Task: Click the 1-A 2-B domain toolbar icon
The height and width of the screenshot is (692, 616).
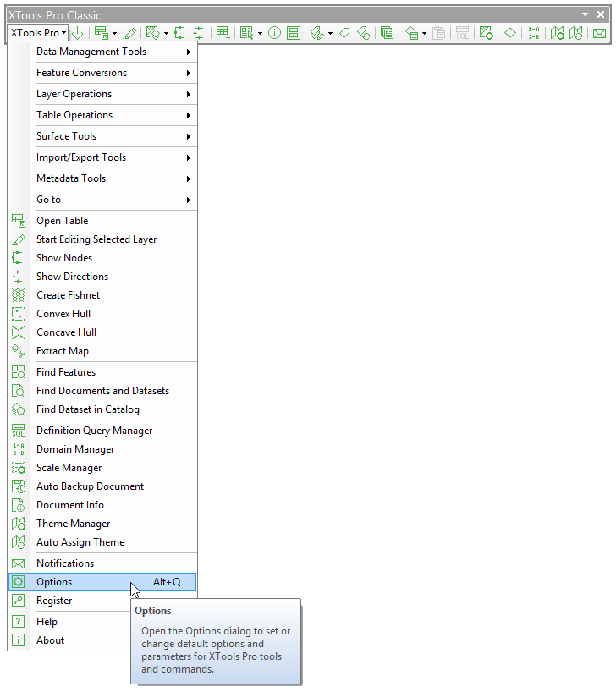Action: tap(534, 33)
